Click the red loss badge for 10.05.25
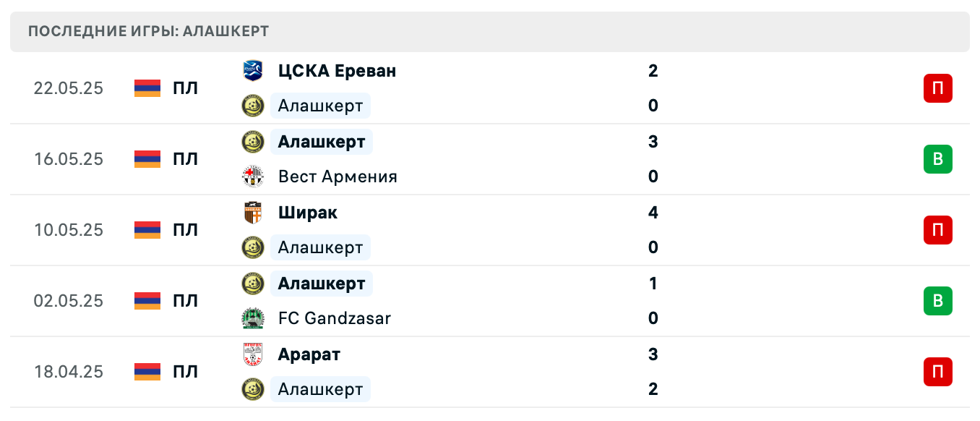980x421 pixels. pyautogui.click(x=937, y=230)
